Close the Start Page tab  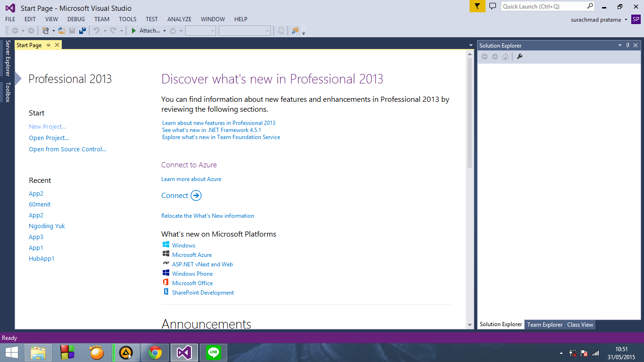[x=57, y=45]
